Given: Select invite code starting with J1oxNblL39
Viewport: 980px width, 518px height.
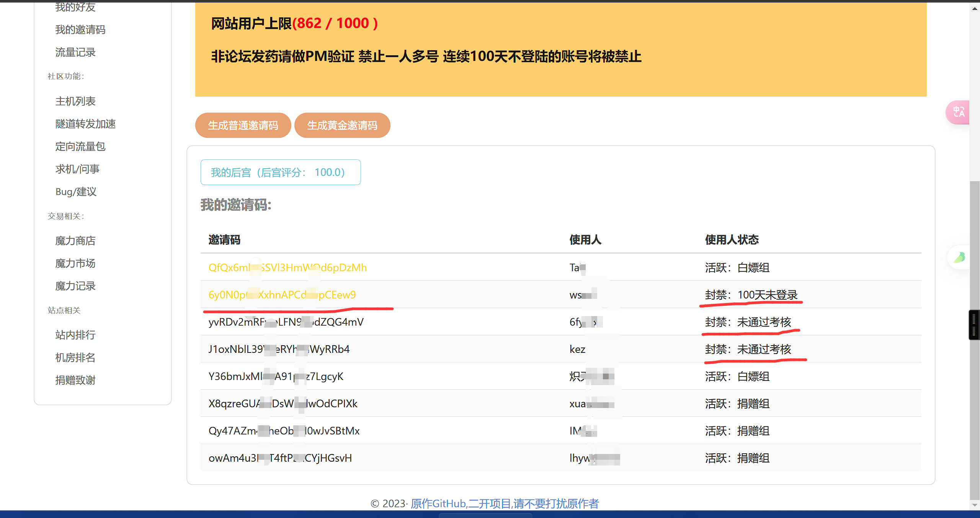Looking at the screenshot, I should [x=279, y=349].
